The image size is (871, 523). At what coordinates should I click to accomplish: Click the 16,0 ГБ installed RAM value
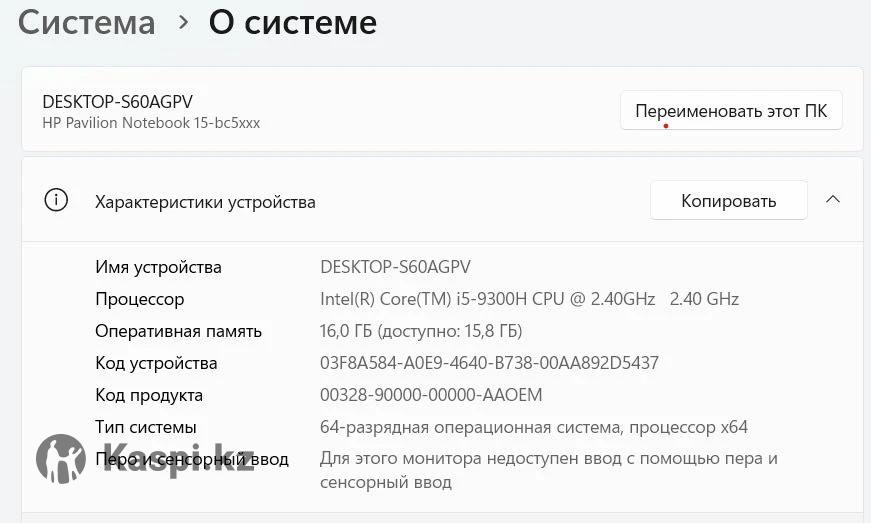click(x=421, y=331)
